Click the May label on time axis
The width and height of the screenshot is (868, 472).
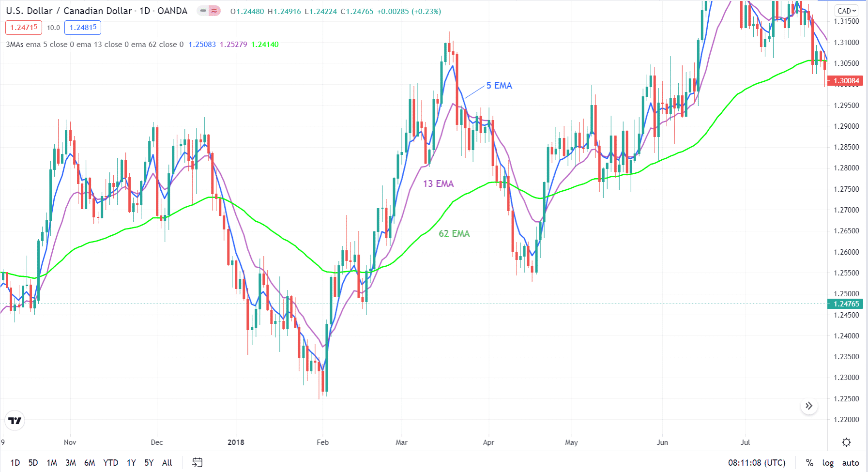[x=571, y=442]
